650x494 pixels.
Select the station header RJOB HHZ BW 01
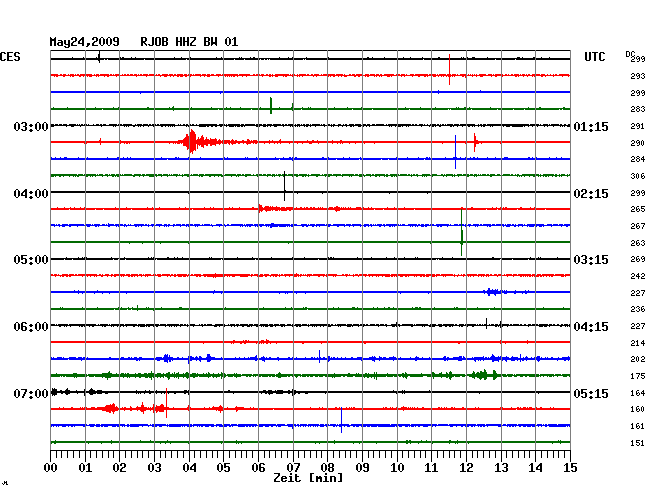(x=189, y=42)
